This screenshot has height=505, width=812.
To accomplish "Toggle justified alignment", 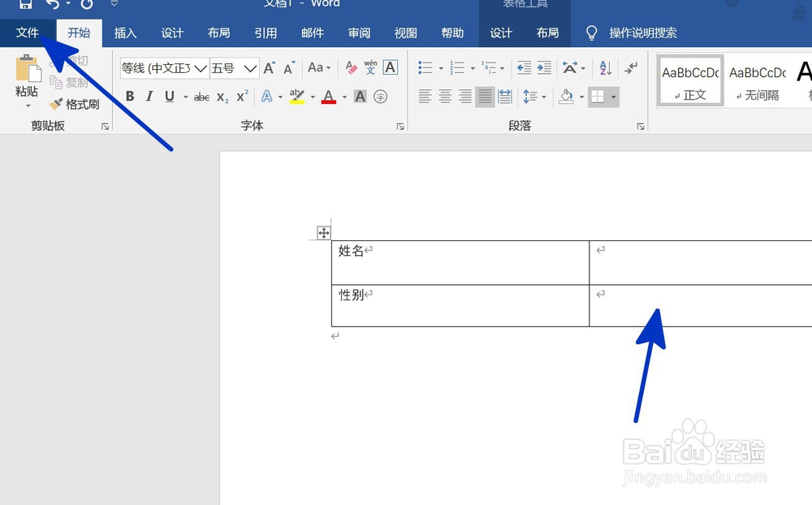I will tap(485, 97).
